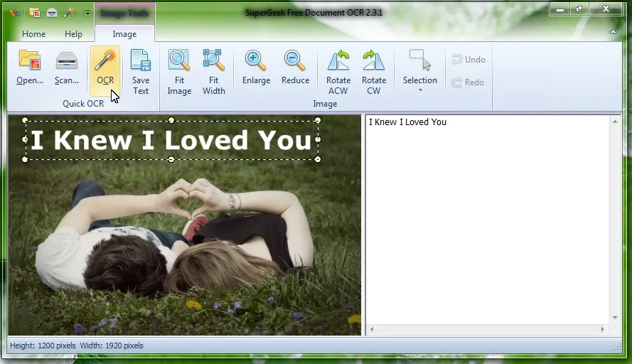632x364 pixels.
Task: Expand the quick access toolbar customize arrow
Action: 87,13
